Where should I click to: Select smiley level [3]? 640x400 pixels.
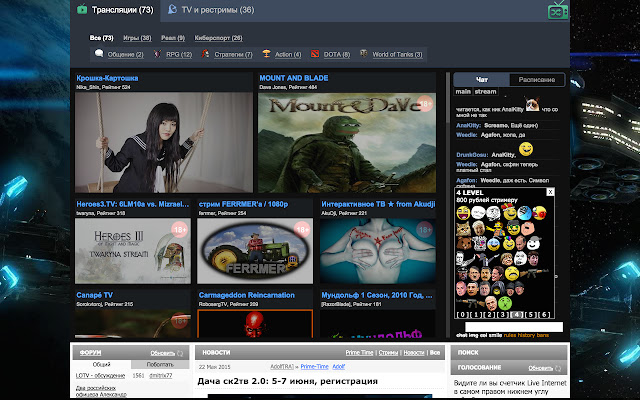click(x=503, y=315)
